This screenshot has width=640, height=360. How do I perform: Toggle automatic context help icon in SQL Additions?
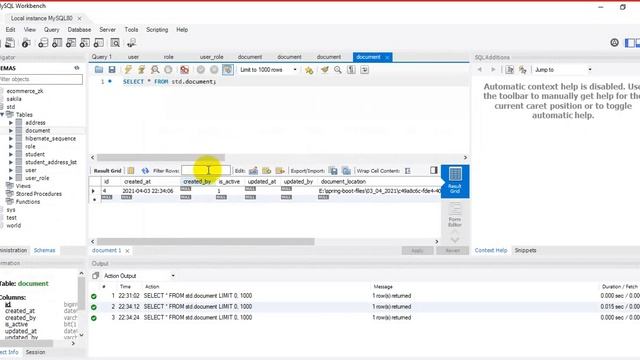[522, 70]
